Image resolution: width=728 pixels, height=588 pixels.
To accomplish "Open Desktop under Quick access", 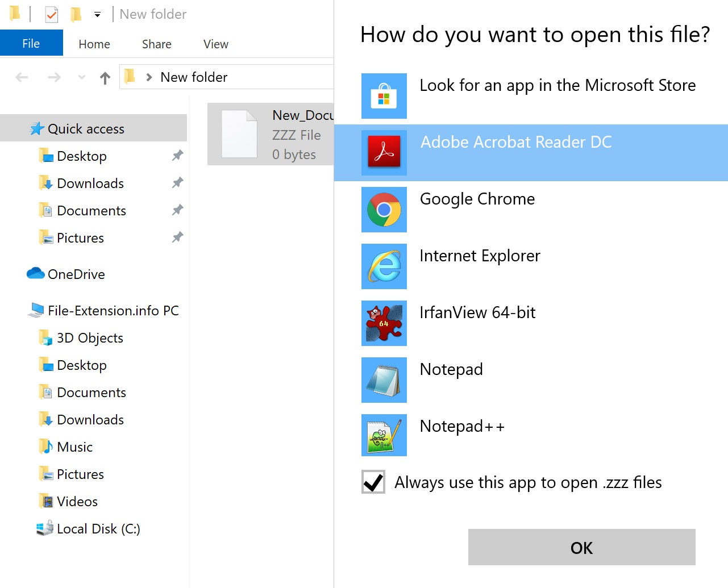I will click(82, 156).
